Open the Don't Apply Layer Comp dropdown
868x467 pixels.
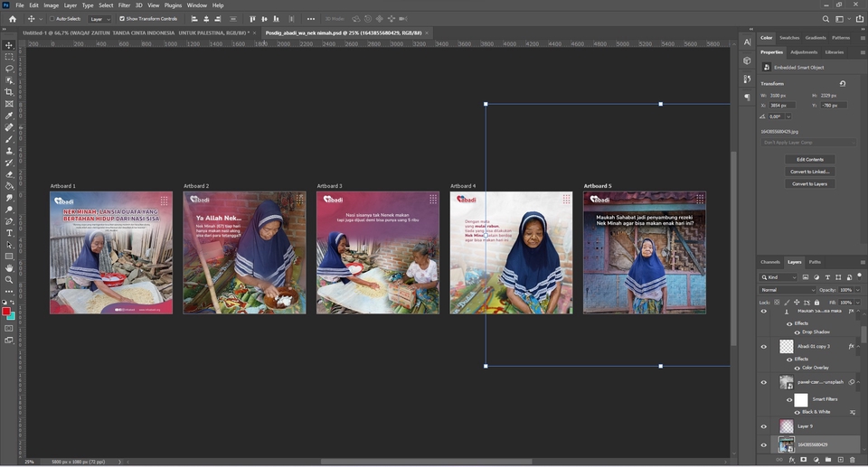pyautogui.click(x=808, y=143)
